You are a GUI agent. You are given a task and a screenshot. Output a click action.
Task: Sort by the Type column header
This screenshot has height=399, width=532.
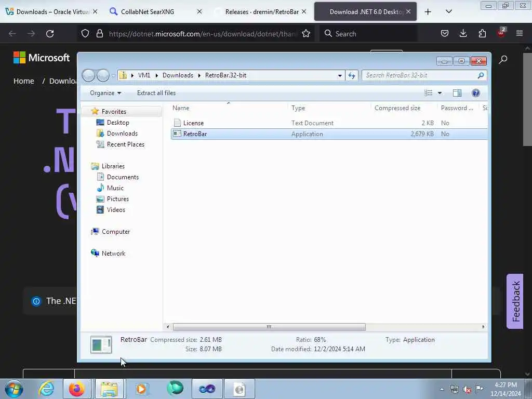point(298,108)
